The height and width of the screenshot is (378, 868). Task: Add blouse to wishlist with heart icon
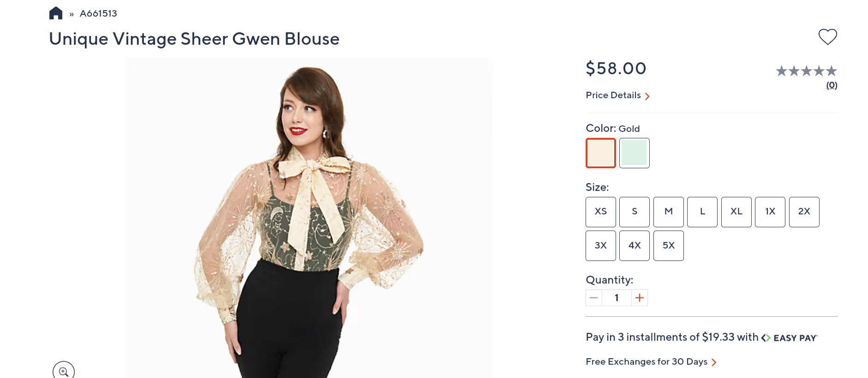click(x=827, y=37)
